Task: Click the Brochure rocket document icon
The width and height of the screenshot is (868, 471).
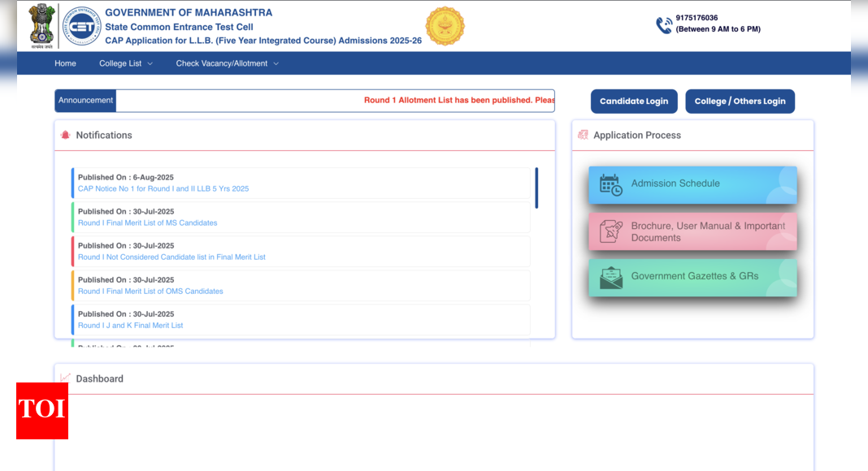Action: click(611, 231)
